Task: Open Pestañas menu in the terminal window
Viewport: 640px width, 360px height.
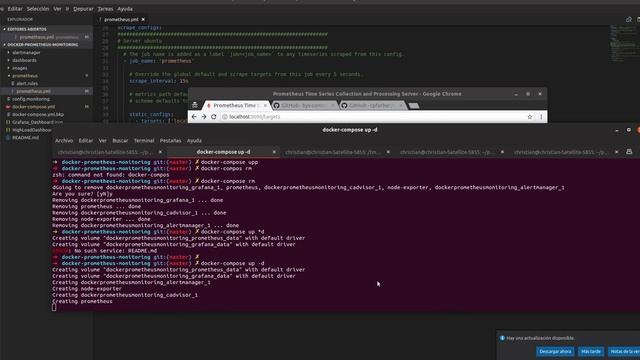Action: pos(170,140)
